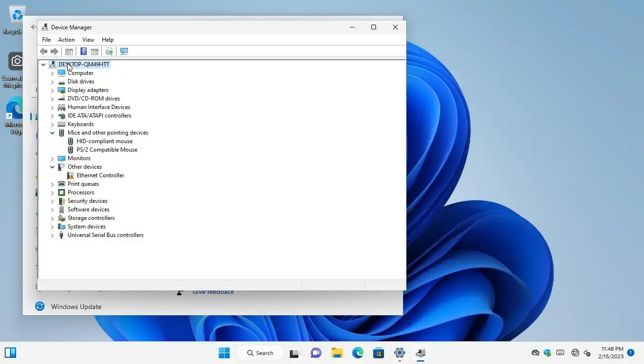Click the System devices category icon
This screenshot has width=644, height=364.
pyautogui.click(x=62, y=227)
